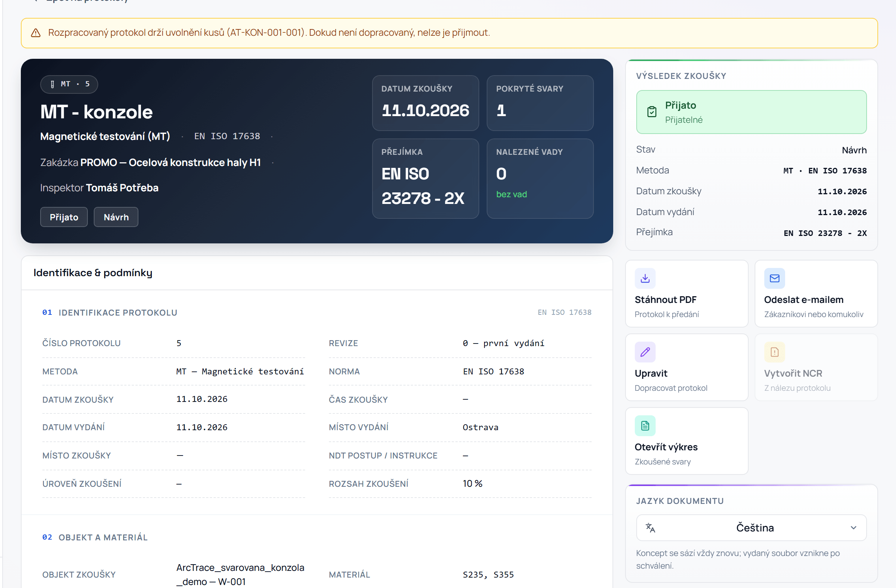This screenshot has width=896, height=588.
Task: Click inspector name Tomáš Potřeba
Action: click(122, 188)
